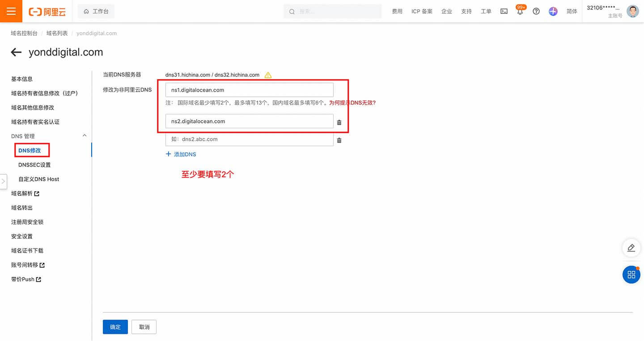Open 域名持有者信息修改（过户）
The height and width of the screenshot is (341, 644).
(45, 93)
